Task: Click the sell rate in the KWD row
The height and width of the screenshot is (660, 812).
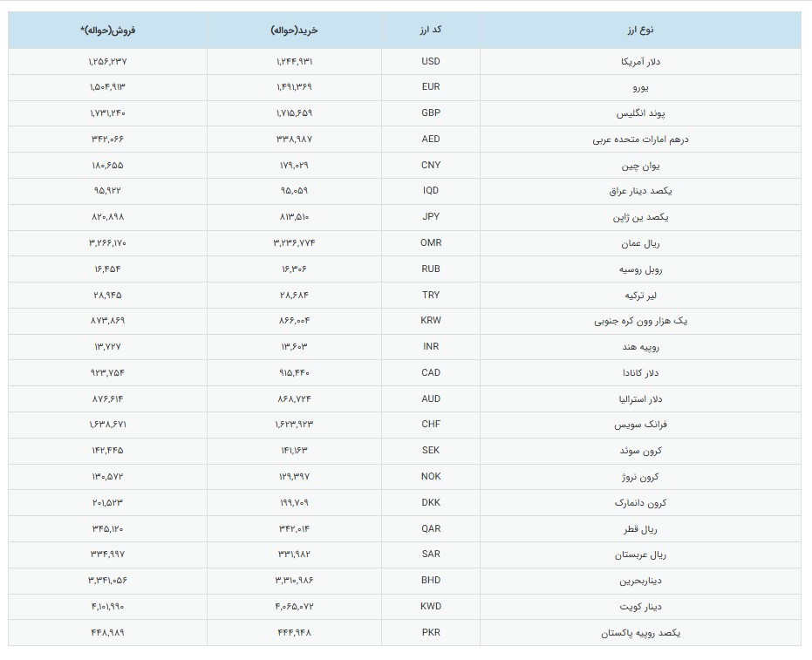Action: 107,607
